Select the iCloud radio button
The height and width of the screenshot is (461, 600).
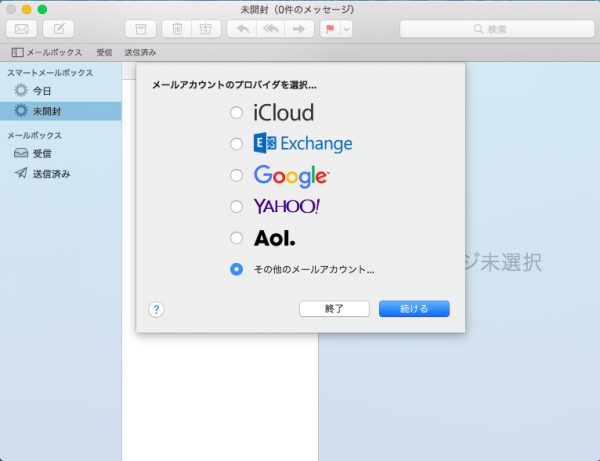[x=236, y=113]
